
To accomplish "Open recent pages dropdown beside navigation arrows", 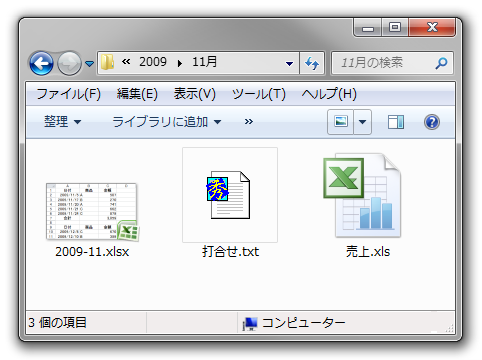I will tap(89, 63).
